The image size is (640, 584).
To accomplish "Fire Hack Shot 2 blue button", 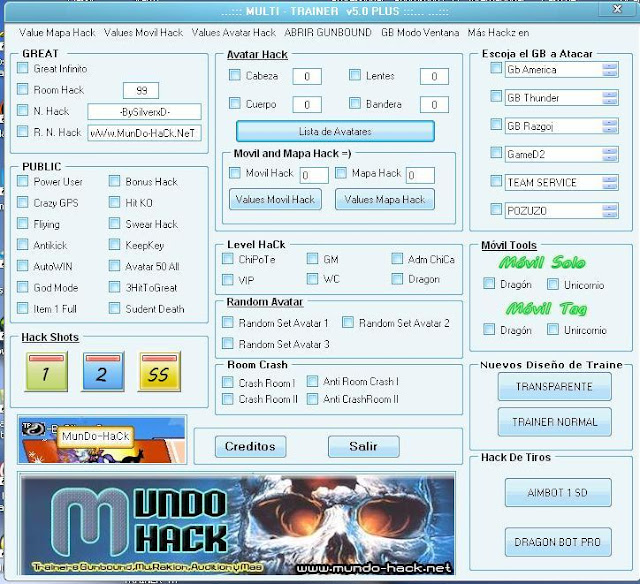I will tap(103, 372).
